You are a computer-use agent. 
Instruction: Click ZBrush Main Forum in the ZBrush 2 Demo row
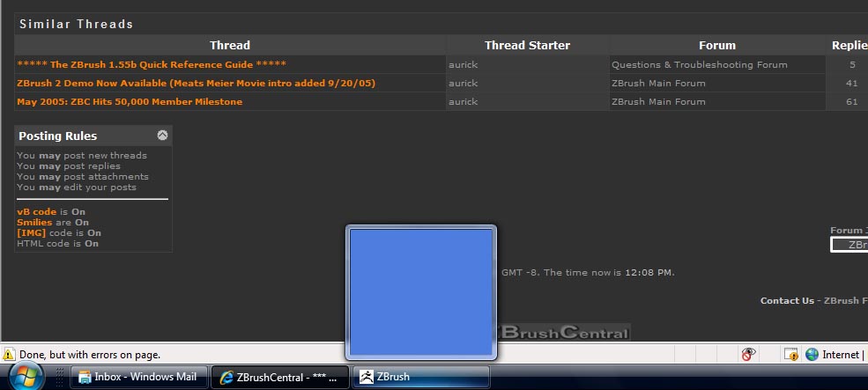click(x=658, y=83)
